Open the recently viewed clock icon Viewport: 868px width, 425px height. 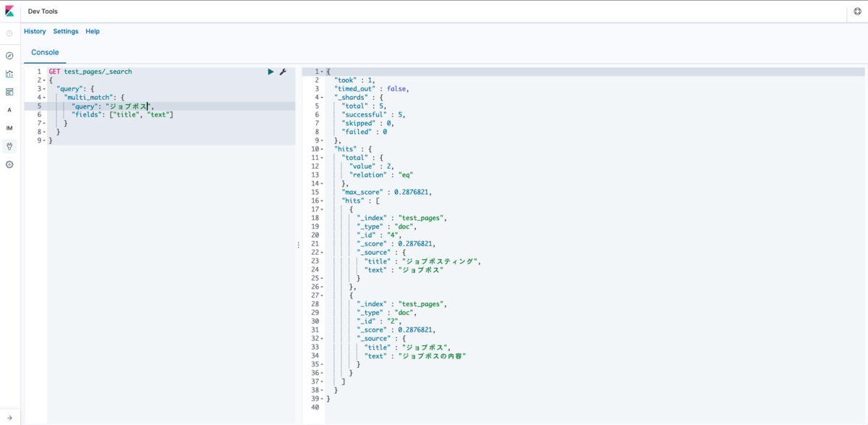pos(9,33)
